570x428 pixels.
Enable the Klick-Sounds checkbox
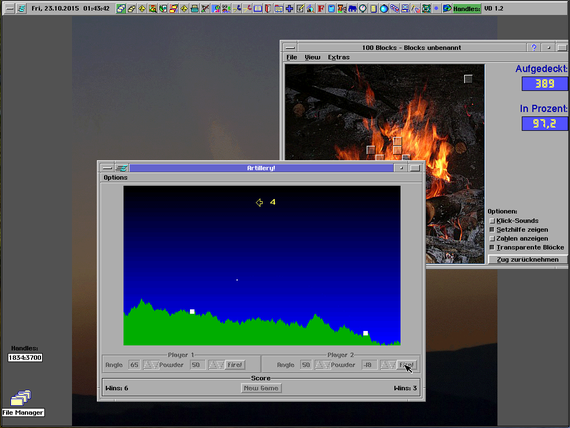click(492, 221)
